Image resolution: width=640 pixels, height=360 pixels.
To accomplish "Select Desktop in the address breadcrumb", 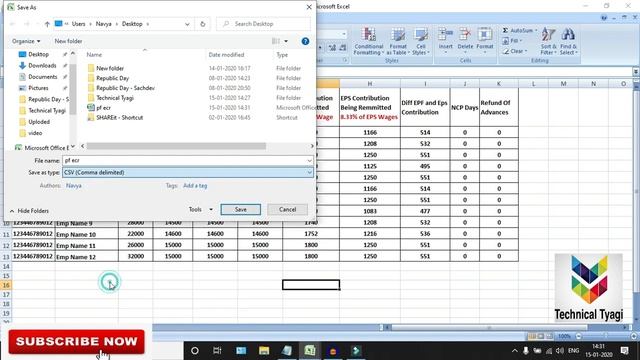I will [132, 24].
